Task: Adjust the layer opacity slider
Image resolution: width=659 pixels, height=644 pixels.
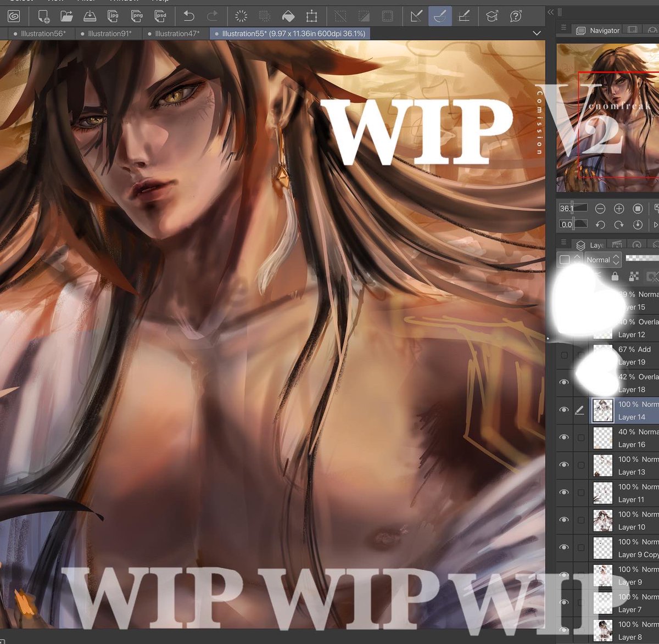Action: [x=642, y=258]
